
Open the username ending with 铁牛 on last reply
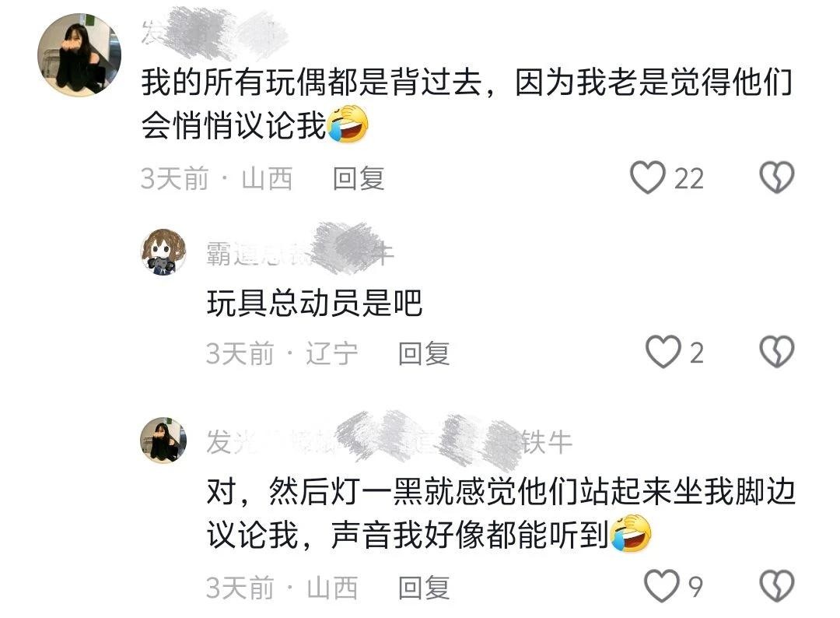coord(390,441)
